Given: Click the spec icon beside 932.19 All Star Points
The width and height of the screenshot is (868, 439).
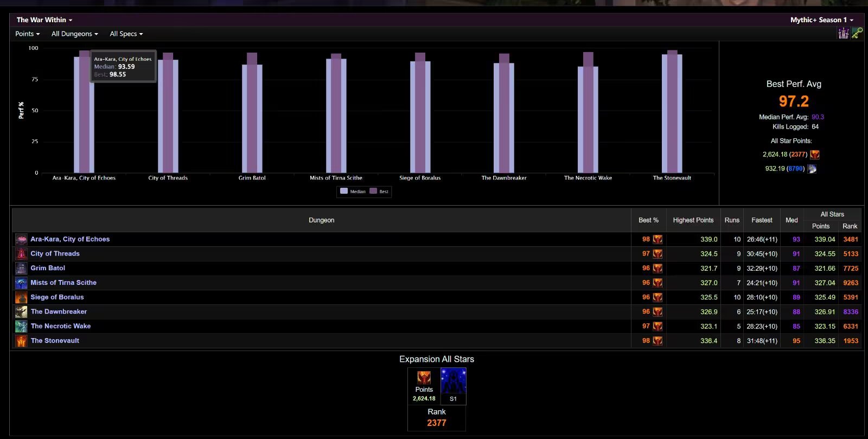Looking at the screenshot, I should [x=812, y=169].
